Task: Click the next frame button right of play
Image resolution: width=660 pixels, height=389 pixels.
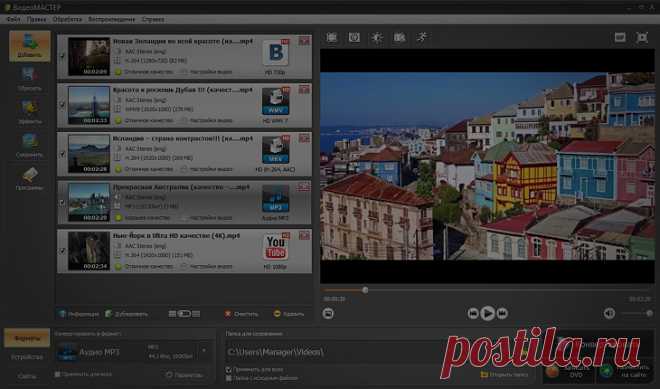Action: pos(502,313)
